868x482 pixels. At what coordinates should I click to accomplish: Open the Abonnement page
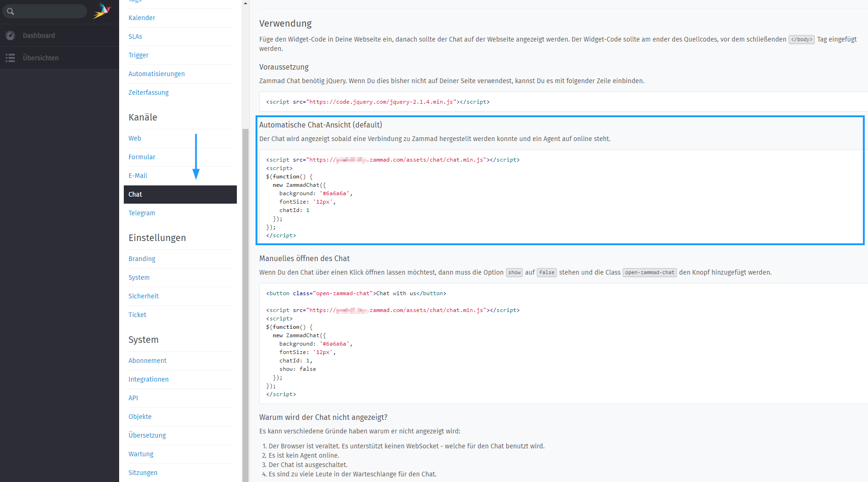coord(147,361)
